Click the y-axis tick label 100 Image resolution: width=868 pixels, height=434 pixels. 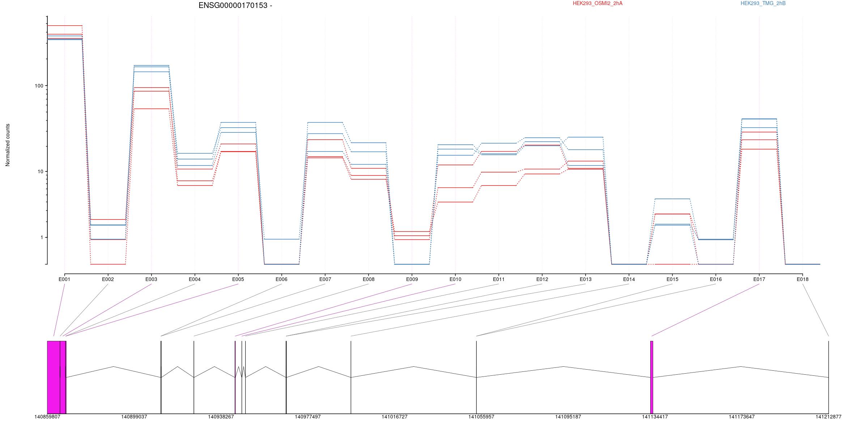pos(39,86)
